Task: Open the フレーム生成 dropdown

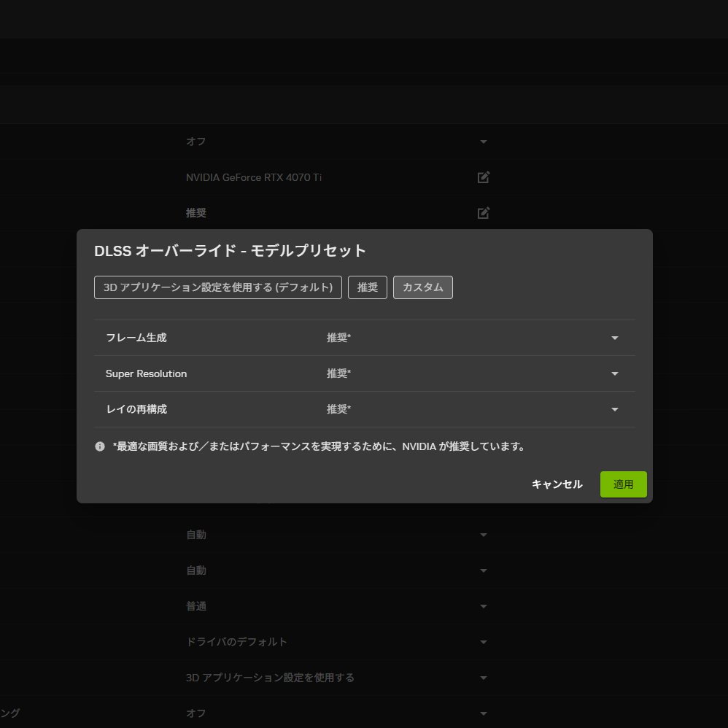Action: pos(614,338)
